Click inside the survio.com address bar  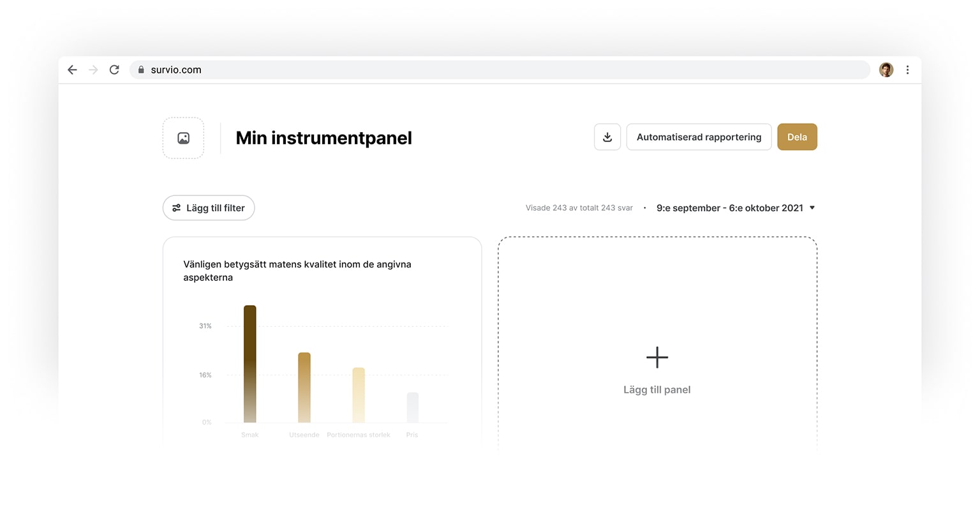[383, 70]
